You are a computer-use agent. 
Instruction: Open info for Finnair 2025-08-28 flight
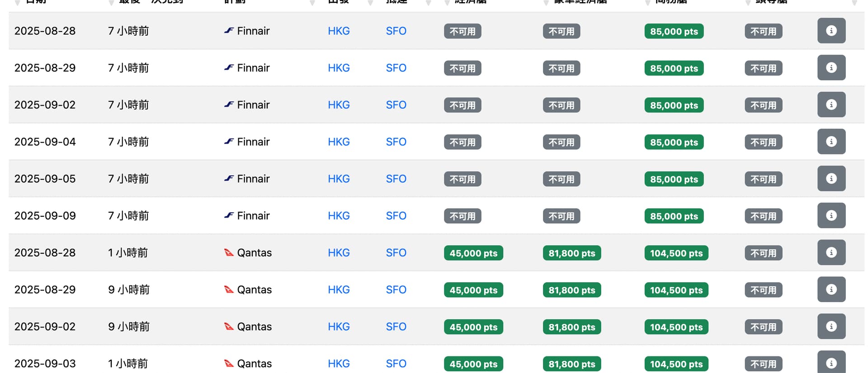pyautogui.click(x=831, y=31)
